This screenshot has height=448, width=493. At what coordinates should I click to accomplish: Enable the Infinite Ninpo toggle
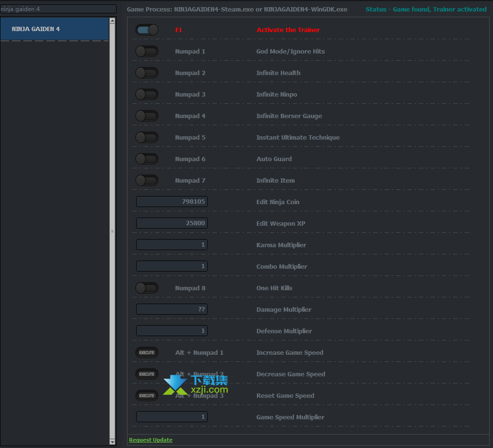tap(147, 95)
